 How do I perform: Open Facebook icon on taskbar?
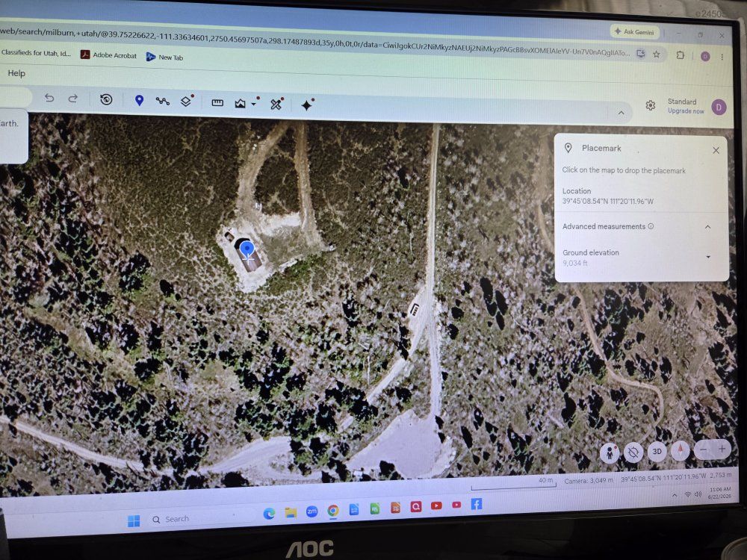point(477,504)
